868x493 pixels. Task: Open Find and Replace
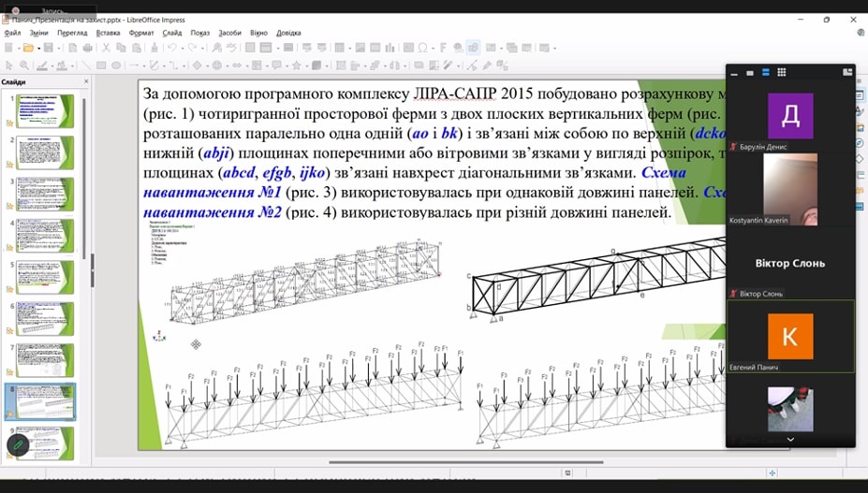click(217, 48)
